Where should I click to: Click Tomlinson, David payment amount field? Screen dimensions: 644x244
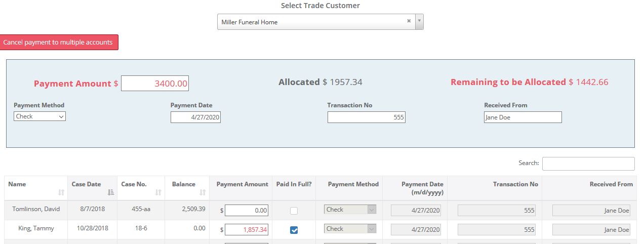click(x=247, y=211)
